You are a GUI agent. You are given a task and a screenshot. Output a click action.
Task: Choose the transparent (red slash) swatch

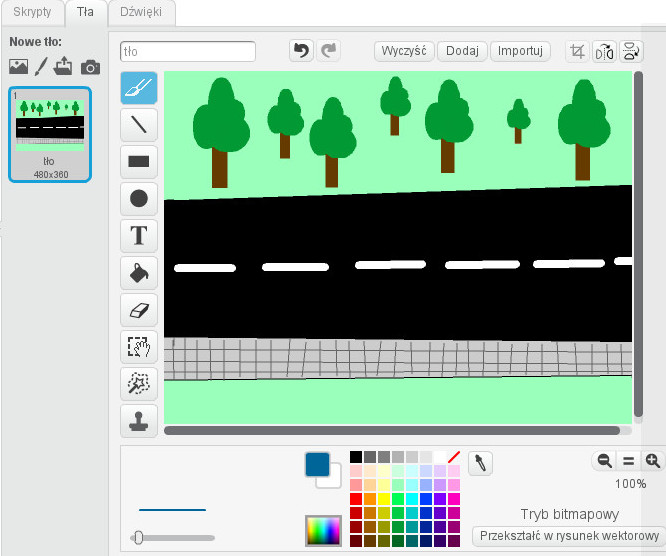pyautogui.click(x=454, y=457)
